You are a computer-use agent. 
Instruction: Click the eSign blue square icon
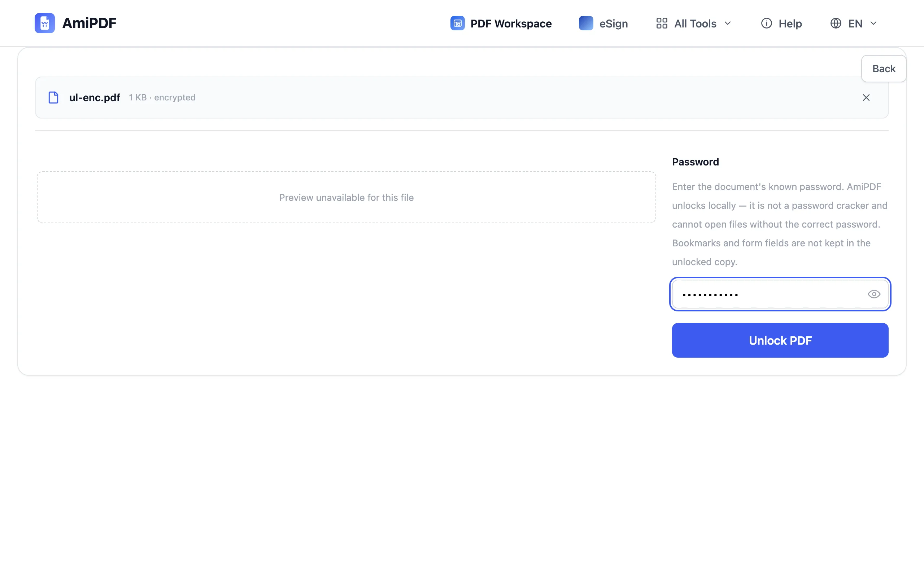click(586, 23)
